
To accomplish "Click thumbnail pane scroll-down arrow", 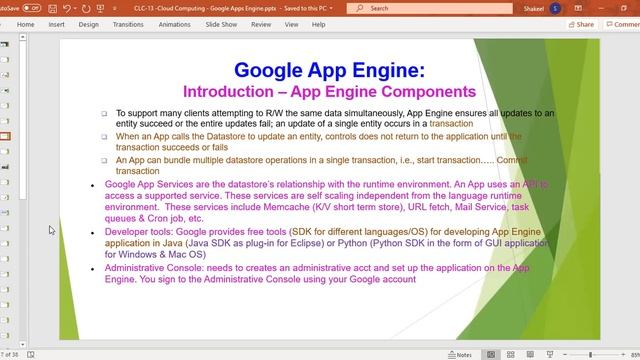I will point(22,344).
